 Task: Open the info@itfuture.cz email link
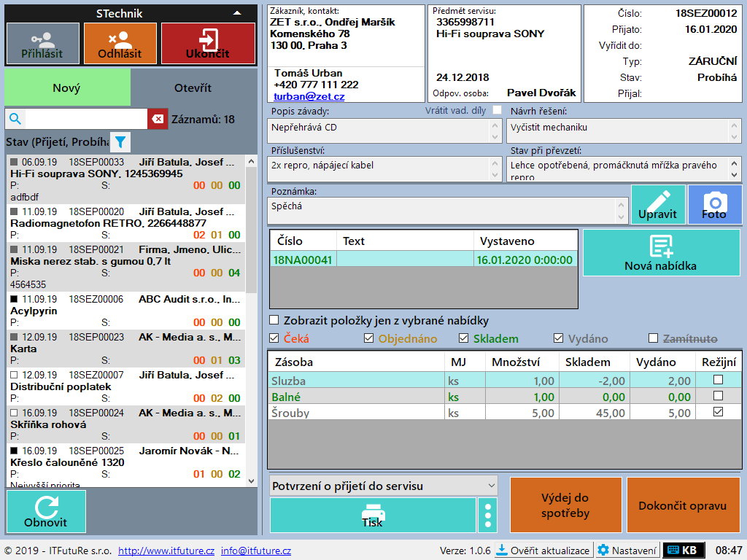(256, 551)
